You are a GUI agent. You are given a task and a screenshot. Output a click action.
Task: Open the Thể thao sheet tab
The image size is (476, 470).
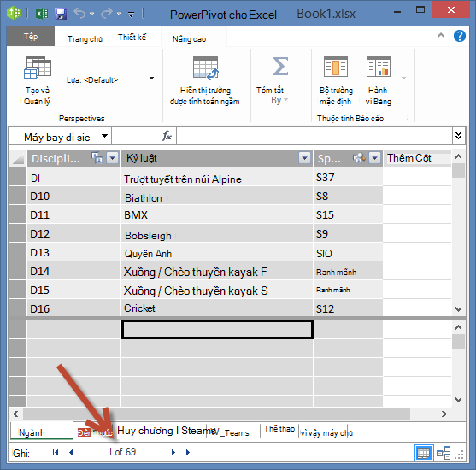click(279, 429)
